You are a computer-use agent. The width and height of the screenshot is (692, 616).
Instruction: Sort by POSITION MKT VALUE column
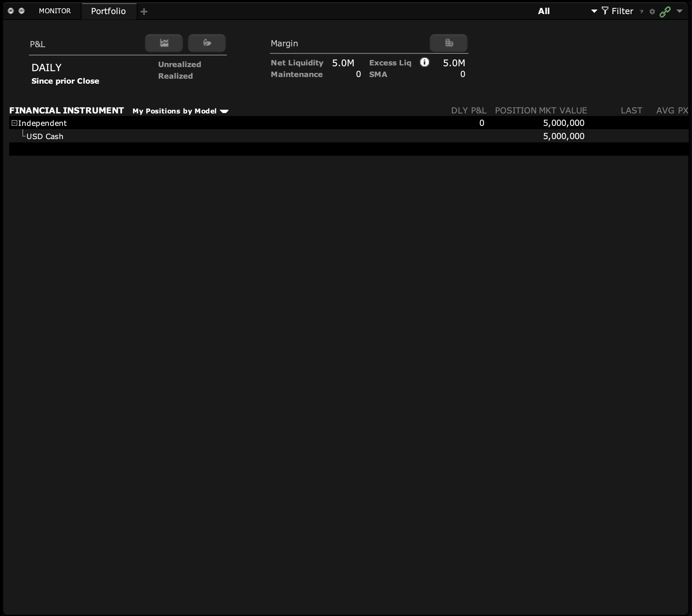click(541, 111)
